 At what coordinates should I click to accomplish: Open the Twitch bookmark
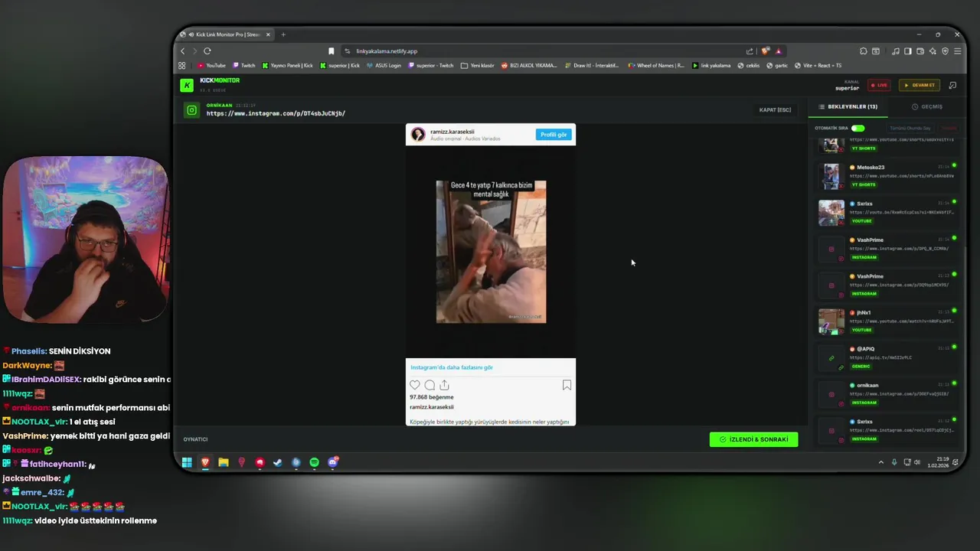[x=244, y=66]
